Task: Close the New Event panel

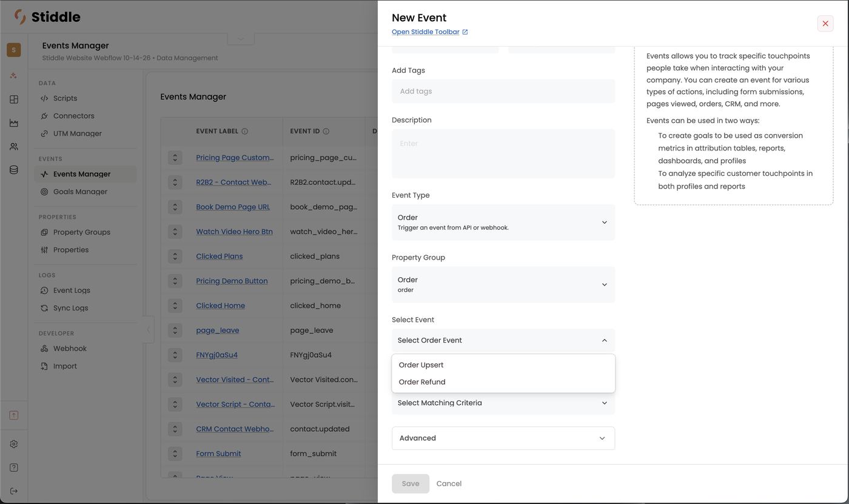Action: coord(825,24)
